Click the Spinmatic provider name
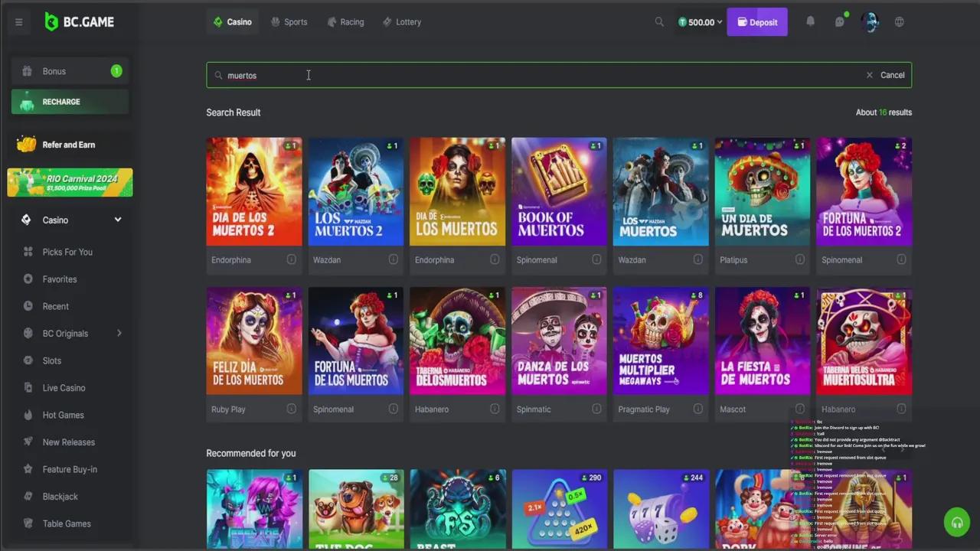 coord(534,409)
